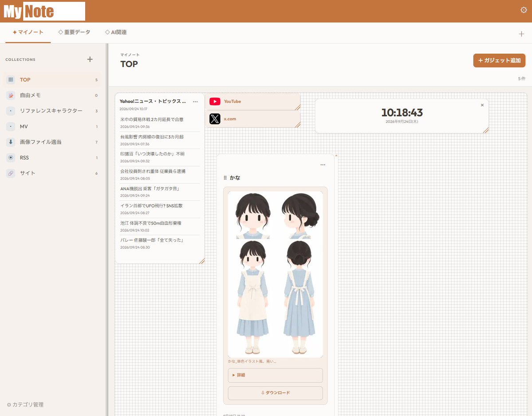Close the clock gadget

click(482, 105)
